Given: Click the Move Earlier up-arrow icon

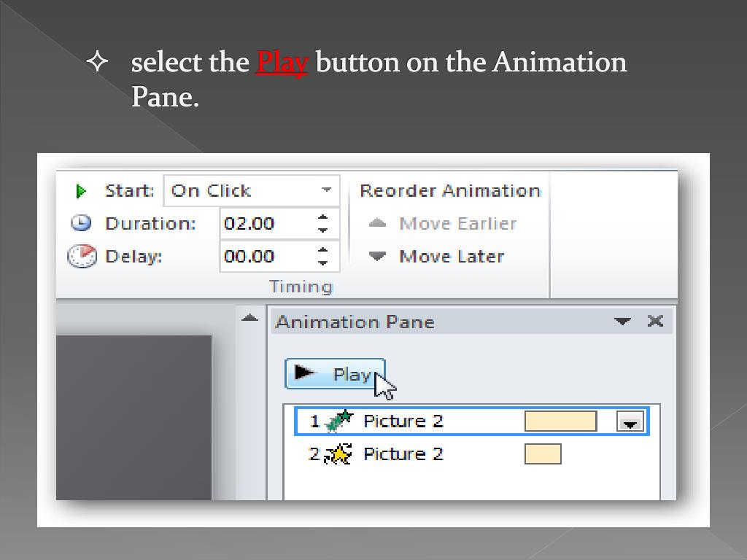Looking at the screenshot, I should (x=377, y=223).
